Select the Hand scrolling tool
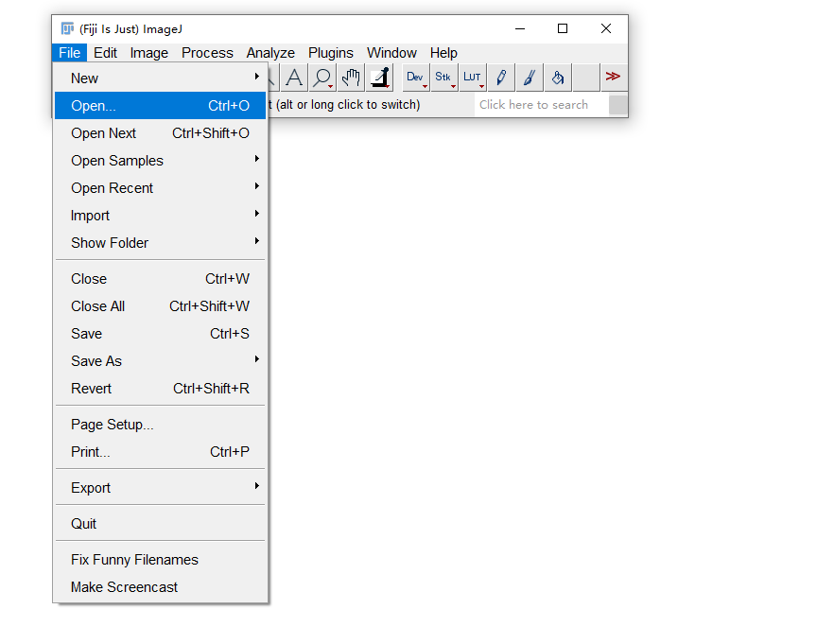 point(351,78)
